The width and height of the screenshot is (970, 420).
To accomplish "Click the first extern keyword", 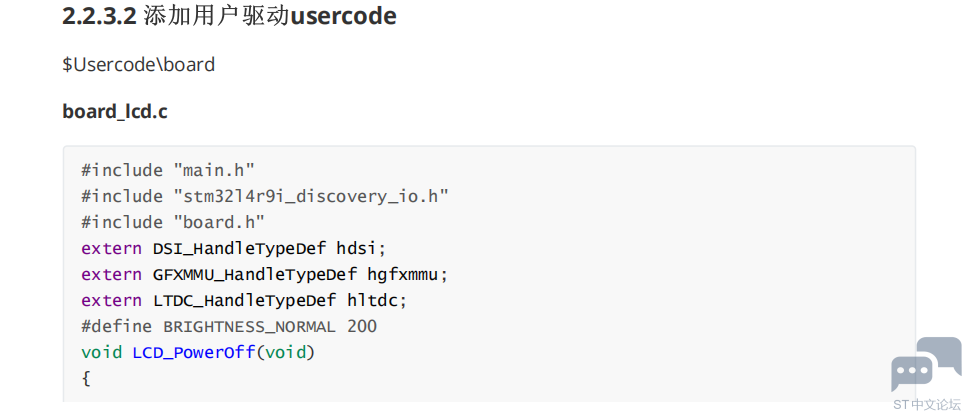I will tap(111, 248).
